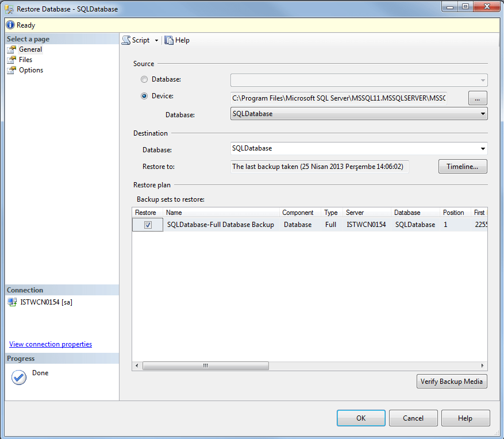
Task: Select the Database source radio button
Action: tap(144, 79)
